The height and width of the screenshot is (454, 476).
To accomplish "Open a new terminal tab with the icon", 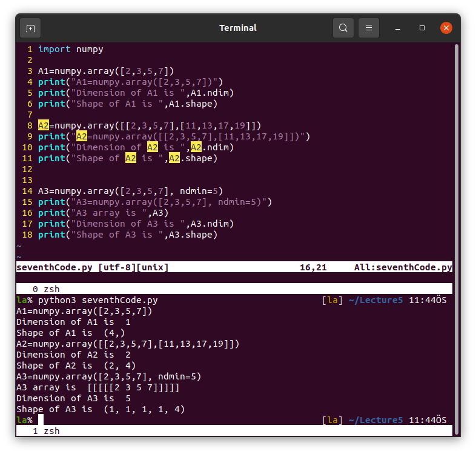I will (30, 28).
